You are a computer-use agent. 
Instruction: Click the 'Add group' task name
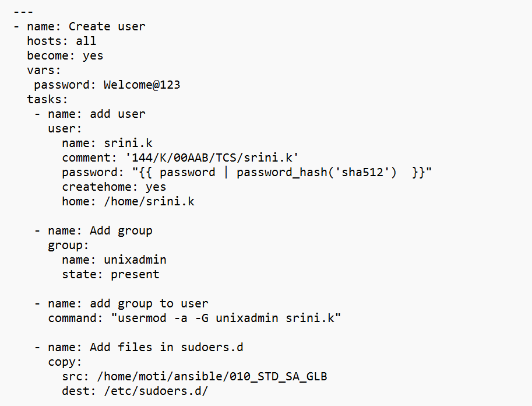(121, 230)
